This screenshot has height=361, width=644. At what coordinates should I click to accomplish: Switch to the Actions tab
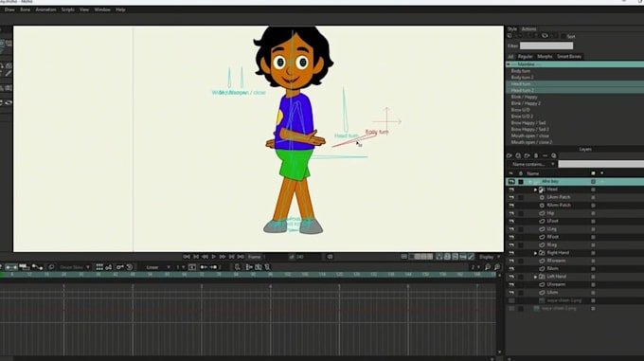point(528,28)
